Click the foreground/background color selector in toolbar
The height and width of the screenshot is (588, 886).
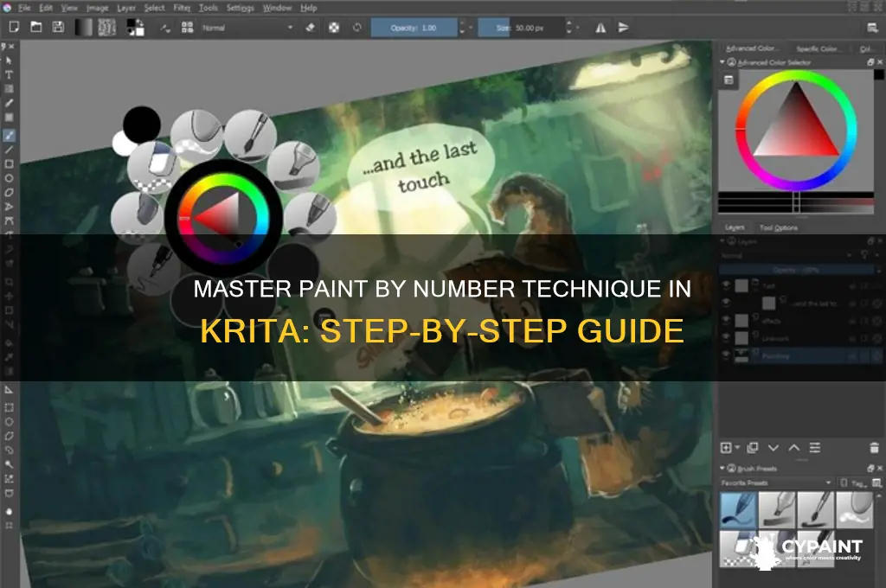(x=135, y=27)
